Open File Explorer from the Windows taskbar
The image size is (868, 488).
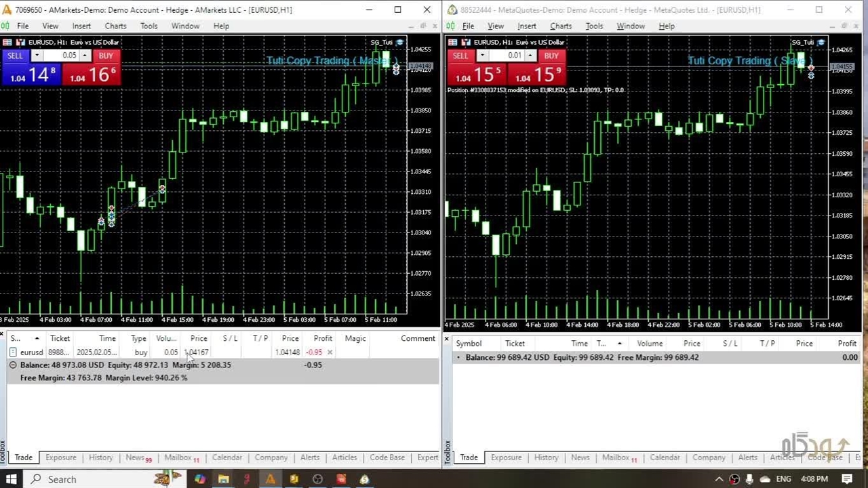click(223, 479)
